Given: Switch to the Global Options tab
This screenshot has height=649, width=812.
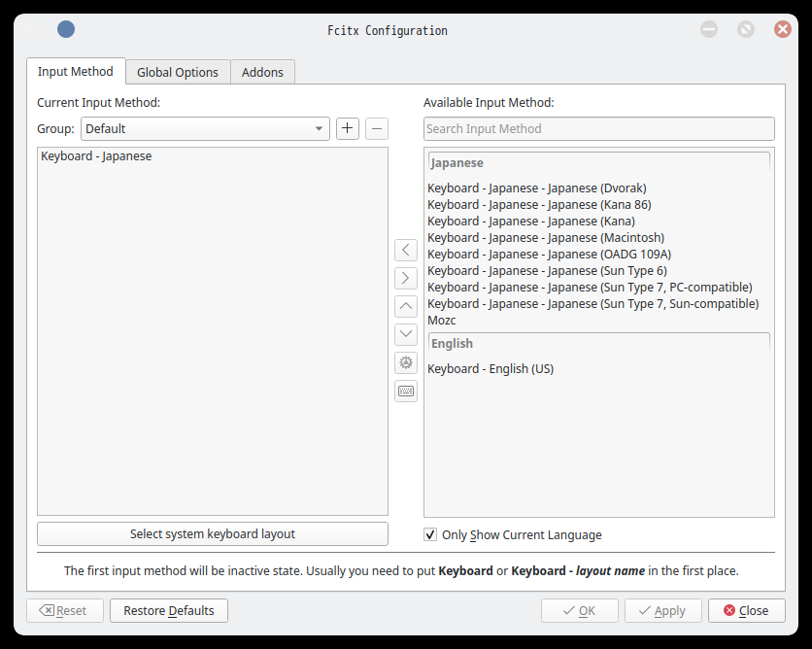Looking at the screenshot, I should point(178,73).
